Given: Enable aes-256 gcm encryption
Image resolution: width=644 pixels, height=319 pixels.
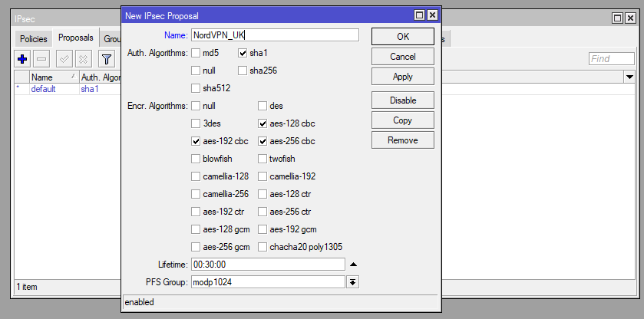Looking at the screenshot, I should pyautogui.click(x=196, y=247).
